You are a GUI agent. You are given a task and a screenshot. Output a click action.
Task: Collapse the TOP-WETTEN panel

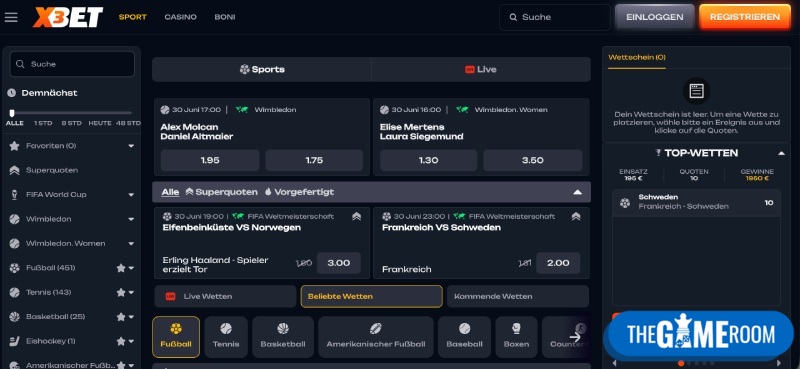[x=781, y=153]
